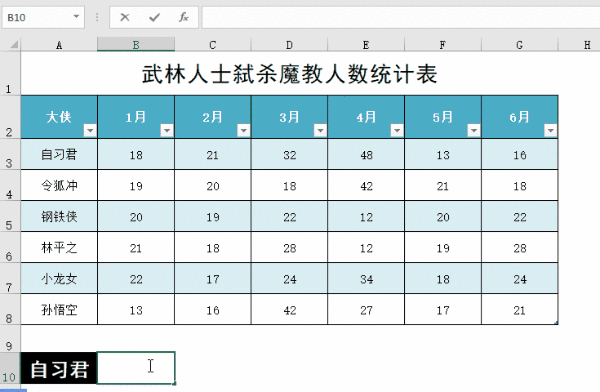This screenshot has height=392, width=600.
Task: Select 林平之's 6月 value 28
Action: coord(520,247)
